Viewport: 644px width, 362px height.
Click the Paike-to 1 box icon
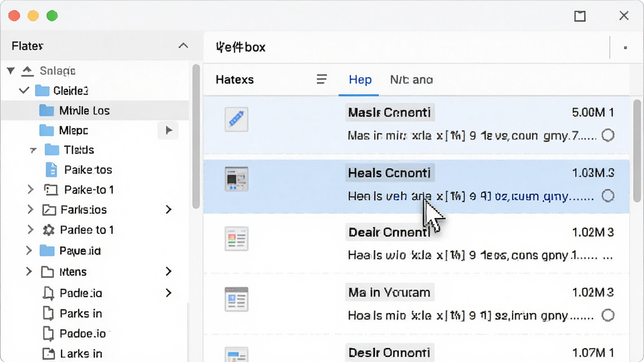50,190
